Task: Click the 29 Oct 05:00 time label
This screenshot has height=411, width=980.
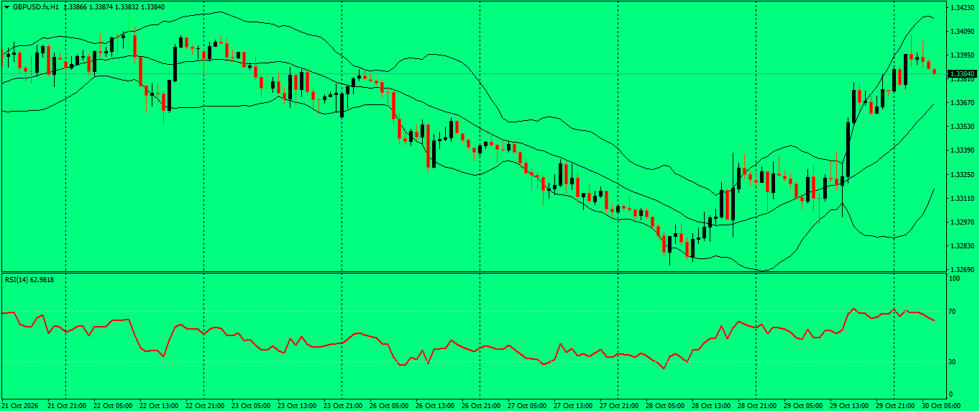Action: (803, 406)
